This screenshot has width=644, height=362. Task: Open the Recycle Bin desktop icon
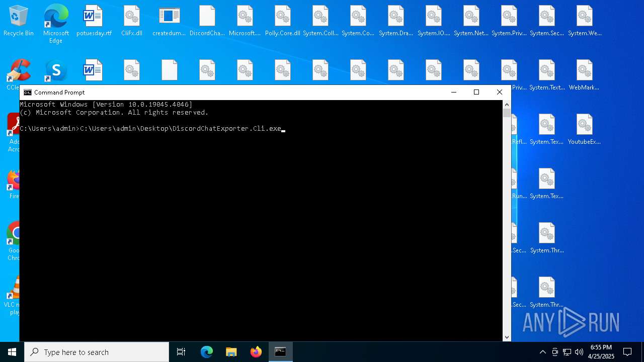point(19,21)
